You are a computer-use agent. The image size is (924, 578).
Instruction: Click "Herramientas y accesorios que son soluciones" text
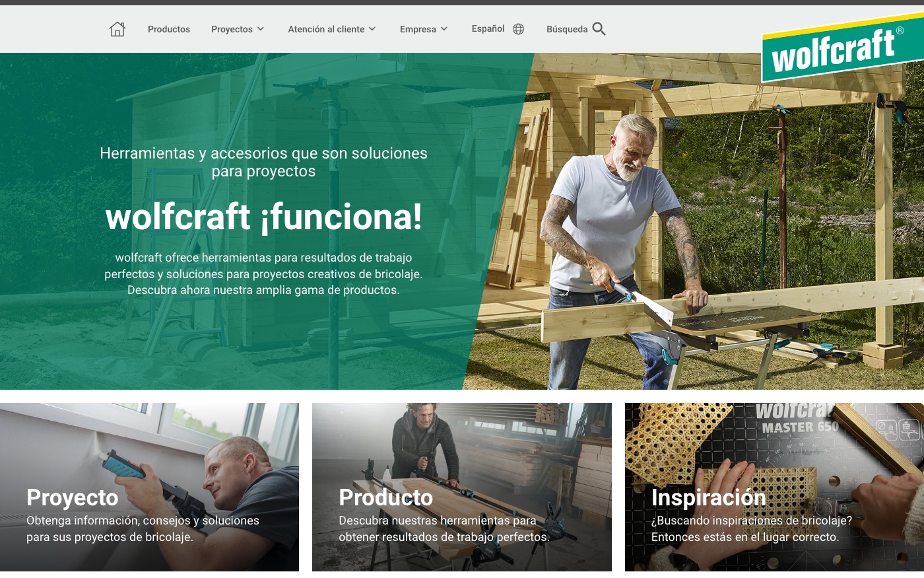coord(263,153)
